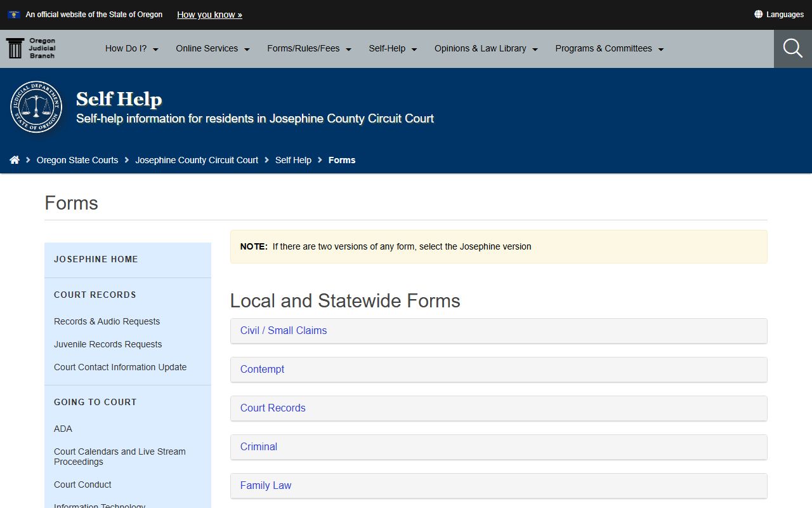Open Court Contact Information Update link
The image size is (812, 508).
point(120,367)
